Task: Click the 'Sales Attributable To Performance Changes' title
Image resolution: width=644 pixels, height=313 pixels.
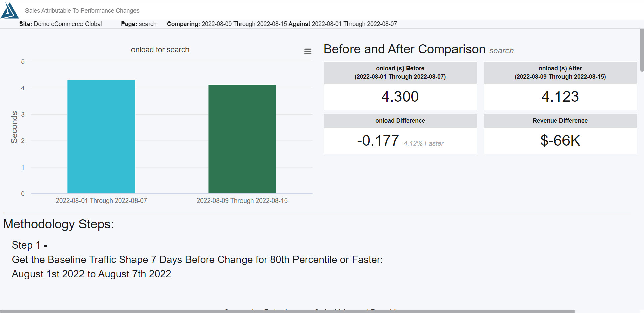Action: 82,11
